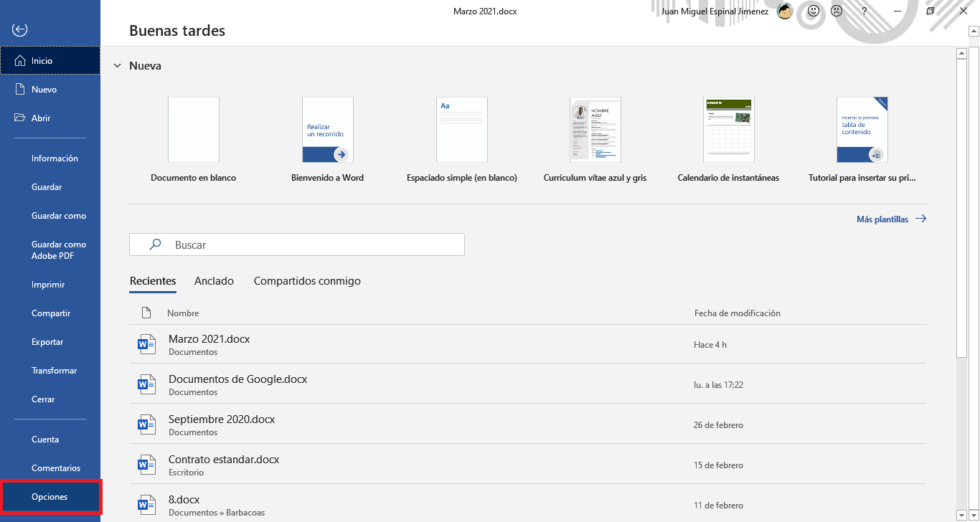This screenshot has width=980, height=522.
Task: Open Opciones in the sidebar
Action: [50, 497]
